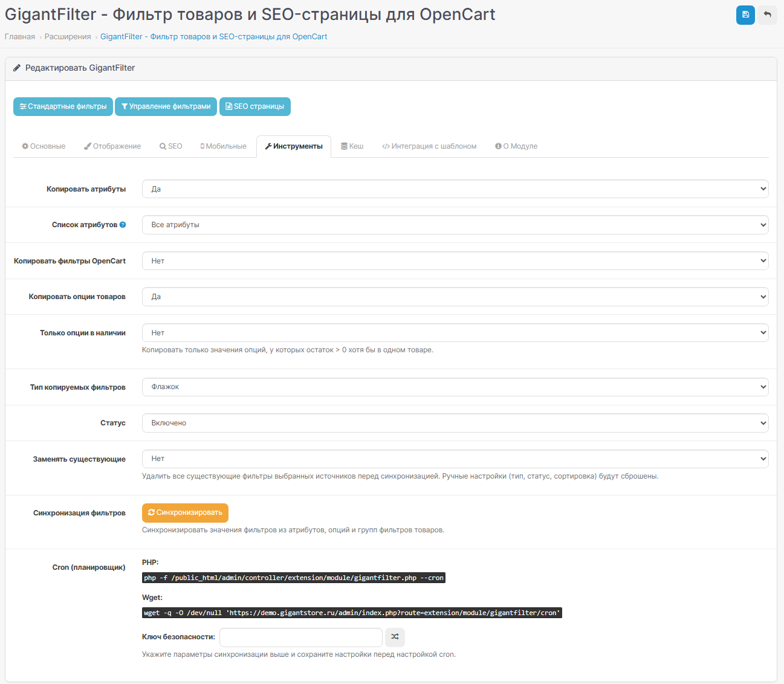Open Интеграция с шаблоном tab
Screen dimensions: 784x684
tap(429, 146)
